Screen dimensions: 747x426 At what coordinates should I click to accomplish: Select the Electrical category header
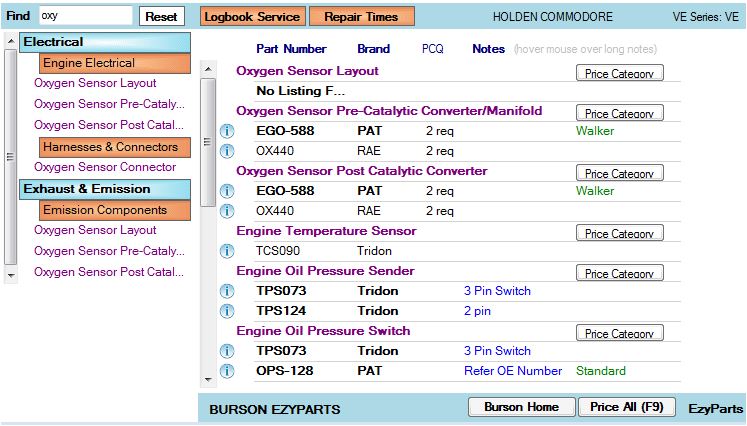105,42
